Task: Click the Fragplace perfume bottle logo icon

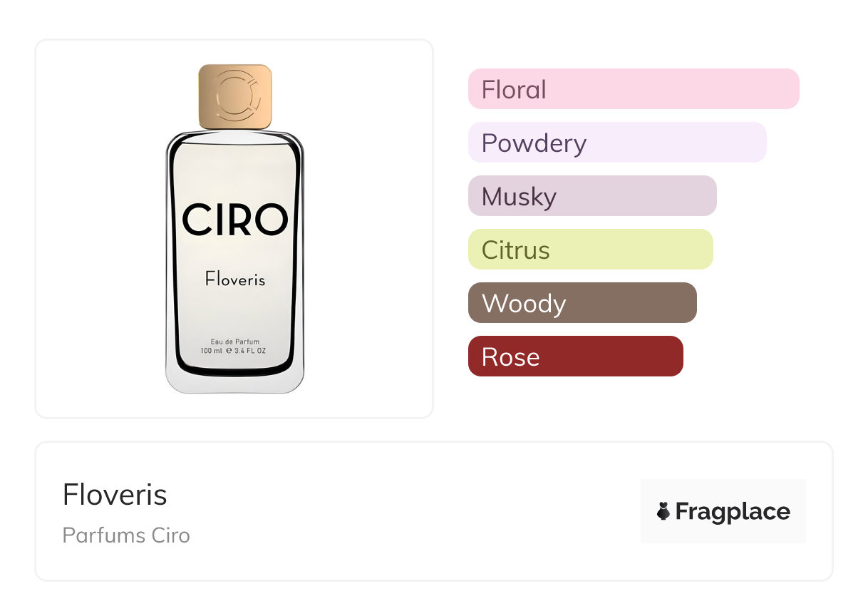Action: point(663,511)
